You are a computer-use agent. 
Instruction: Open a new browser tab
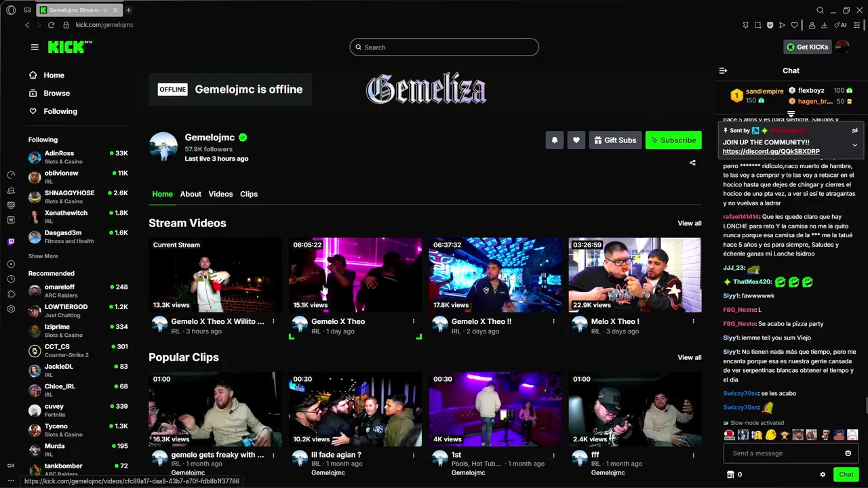coord(129,10)
